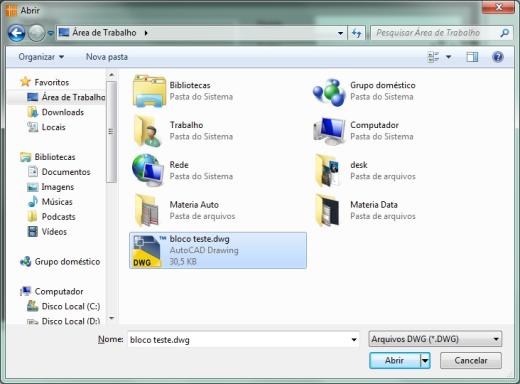This screenshot has height=384, width=520.
Task: Select the Bibliotecas folder icon in file list
Action: click(x=149, y=91)
